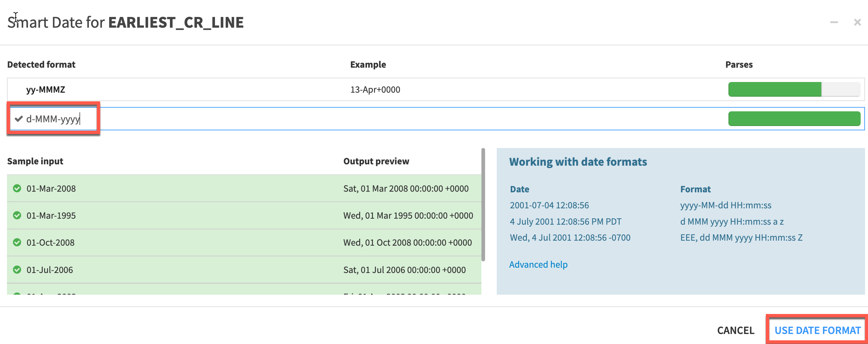
Task: Click the yy-MMMZ parses progress bar
Action: pyautogui.click(x=794, y=90)
